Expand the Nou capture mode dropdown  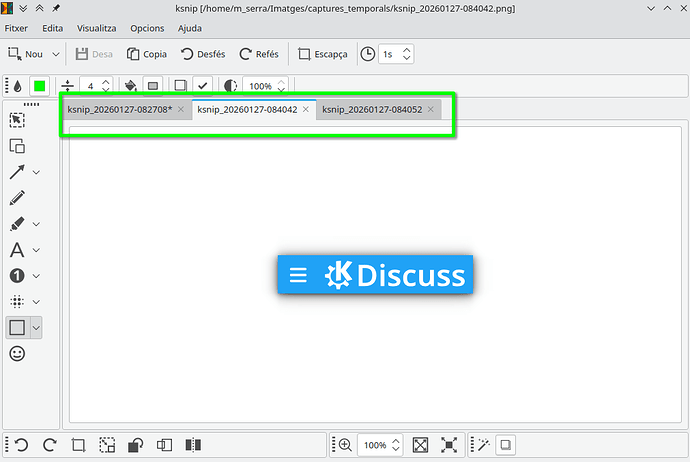[56, 54]
